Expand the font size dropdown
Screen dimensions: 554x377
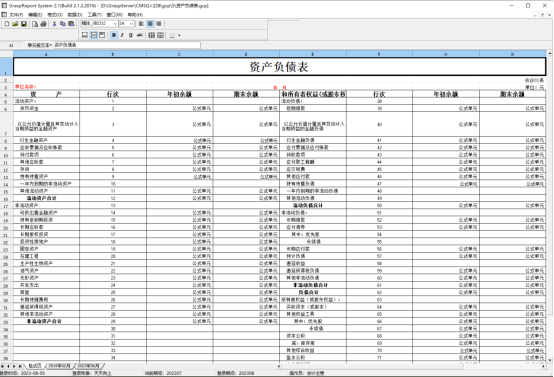(x=131, y=24)
